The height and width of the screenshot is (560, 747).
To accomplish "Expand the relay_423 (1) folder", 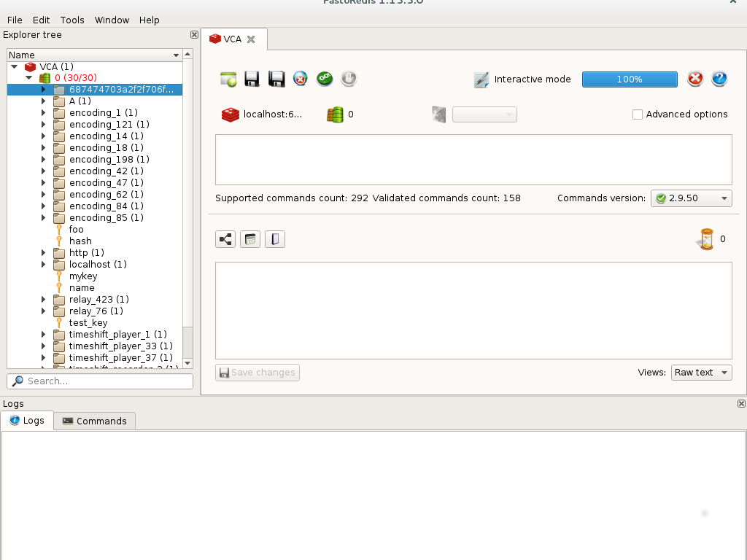I will pyautogui.click(x=43, y=300).
